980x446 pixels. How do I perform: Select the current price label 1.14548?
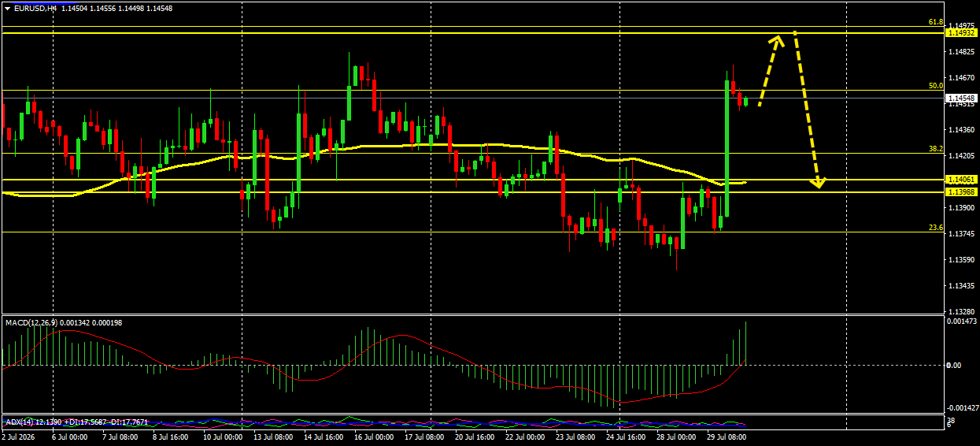tap(962, 98)
